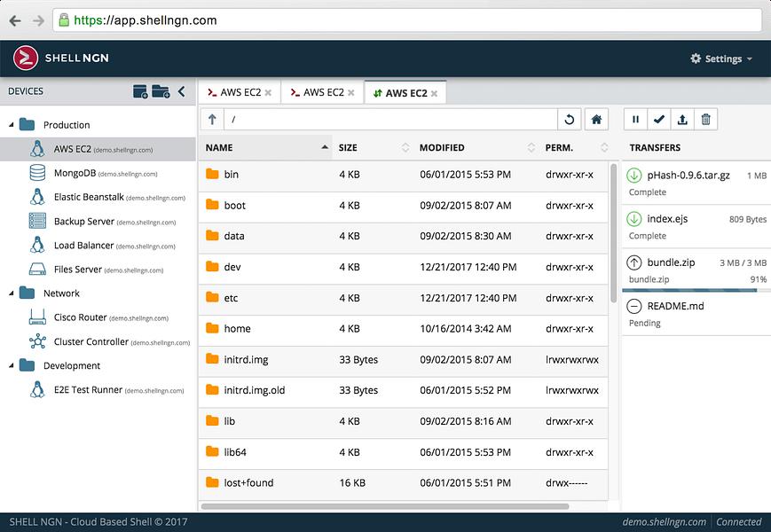Open the Settings gear menu
This screenshot has width=771, height=532.
coord(721,59)
